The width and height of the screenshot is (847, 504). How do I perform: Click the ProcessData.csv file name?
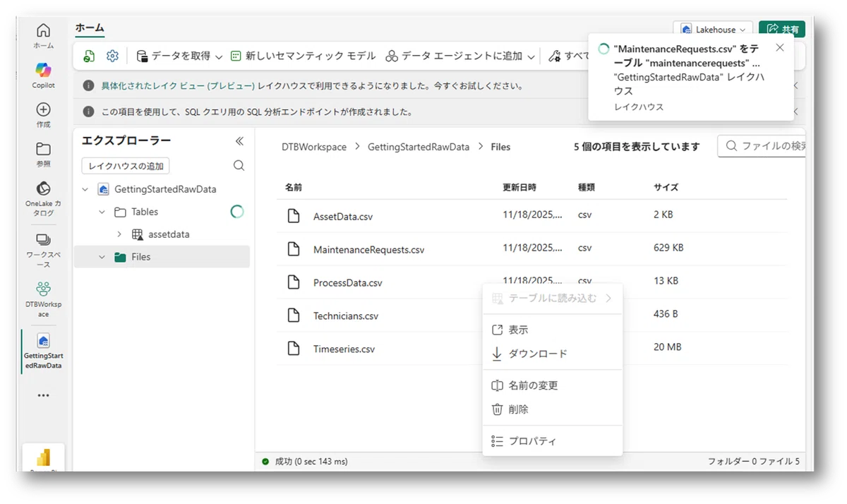tap(348, 283)
